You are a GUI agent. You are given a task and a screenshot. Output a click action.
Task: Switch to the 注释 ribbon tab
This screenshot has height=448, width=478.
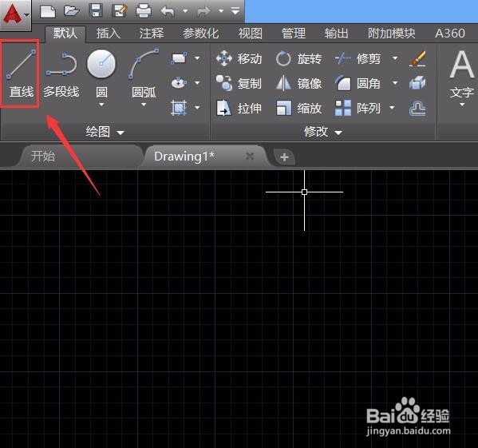tap(152, 34)
